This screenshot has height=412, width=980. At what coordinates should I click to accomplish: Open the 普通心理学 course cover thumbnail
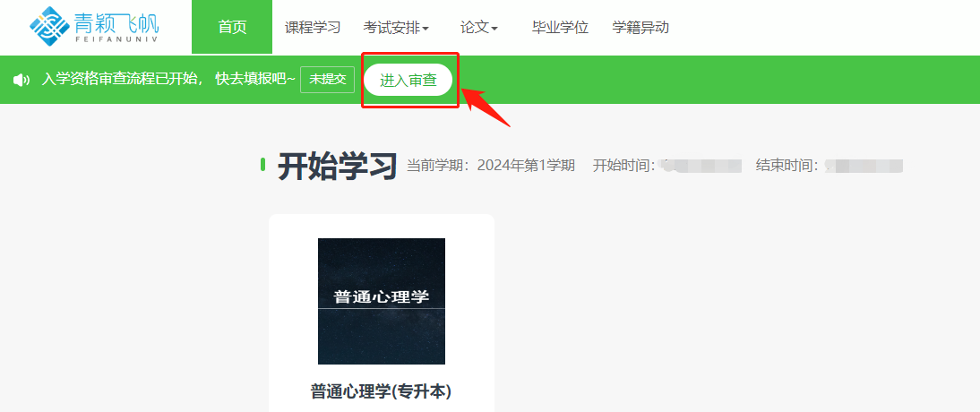(x=382, y=301)
